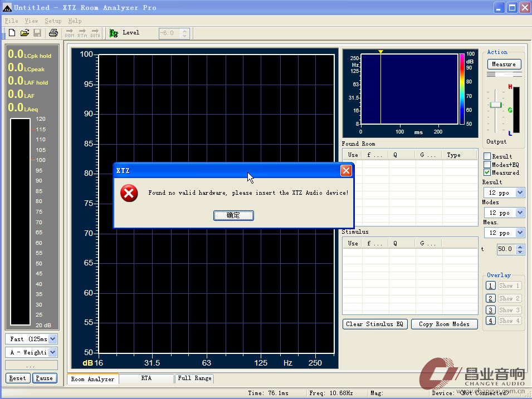Uncheck the Measured checkbox
Screen dimensions: 532x399
tap(487, 172)
